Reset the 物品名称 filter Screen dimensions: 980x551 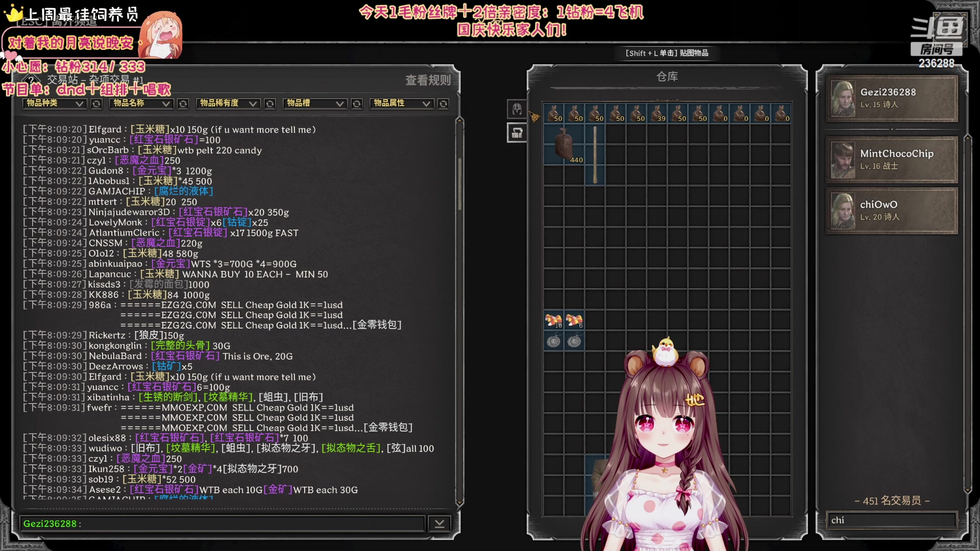[x=183, y=104]
